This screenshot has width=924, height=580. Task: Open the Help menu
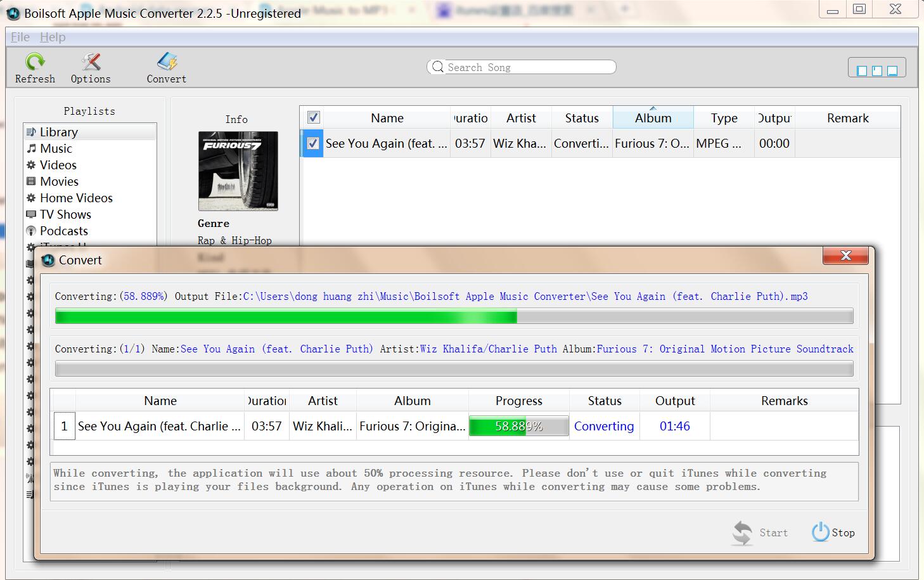pos(53,37)
